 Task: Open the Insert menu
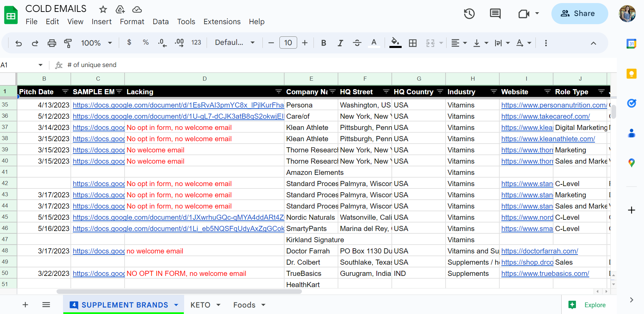(x=101, y=22)
